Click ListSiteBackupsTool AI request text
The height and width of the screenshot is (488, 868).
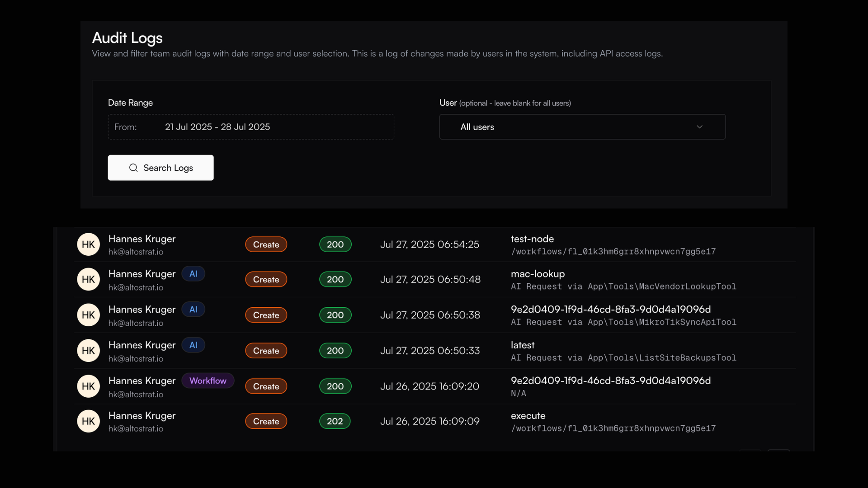(623, 358)
